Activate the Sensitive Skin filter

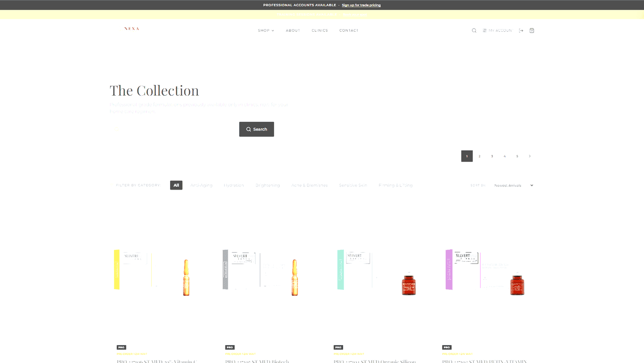pos(353,185)
